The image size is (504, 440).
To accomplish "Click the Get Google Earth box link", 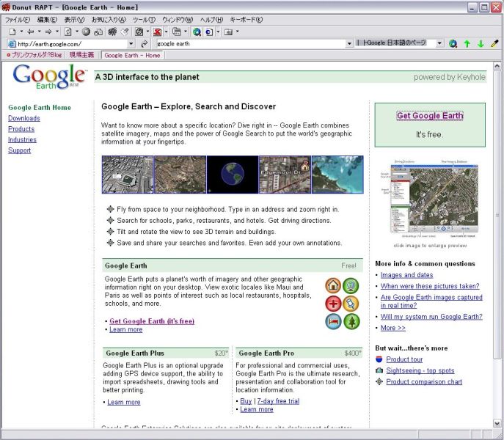I will pos(430,116).
